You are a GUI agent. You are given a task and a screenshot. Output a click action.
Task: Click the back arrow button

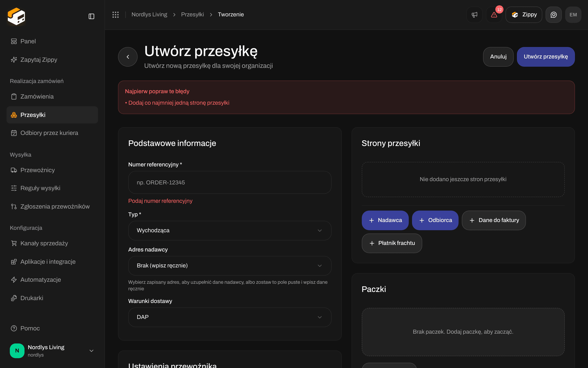click(x=128, y=57)
